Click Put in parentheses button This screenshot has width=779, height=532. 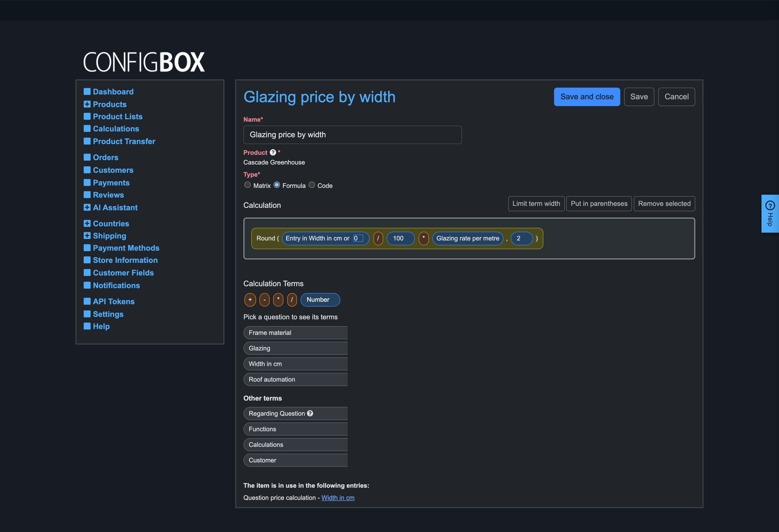(599, 204)
